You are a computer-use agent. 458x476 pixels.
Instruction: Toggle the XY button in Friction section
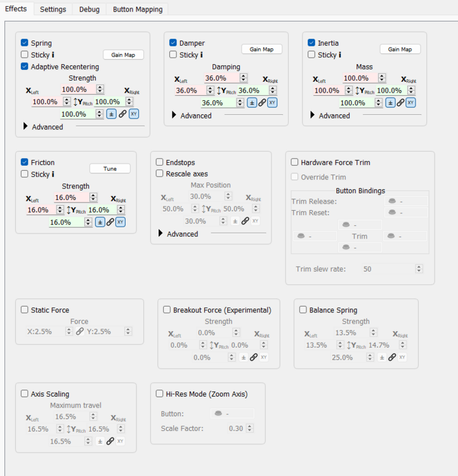[120, 222]
